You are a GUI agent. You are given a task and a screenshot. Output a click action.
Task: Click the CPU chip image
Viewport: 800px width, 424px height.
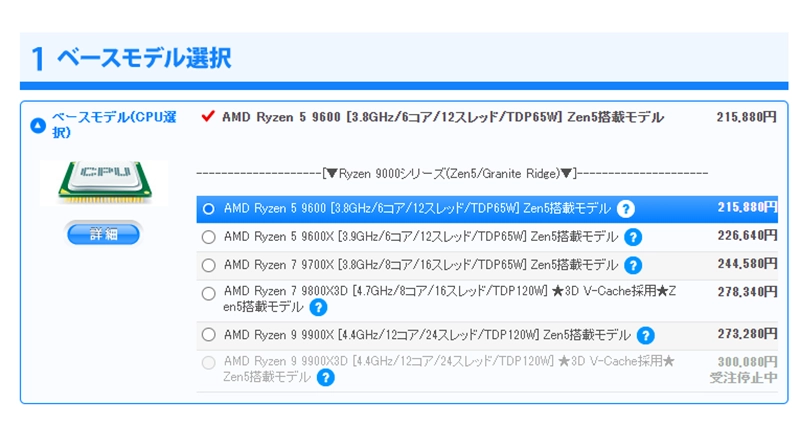pyautogui.click(x=104, y=183)
